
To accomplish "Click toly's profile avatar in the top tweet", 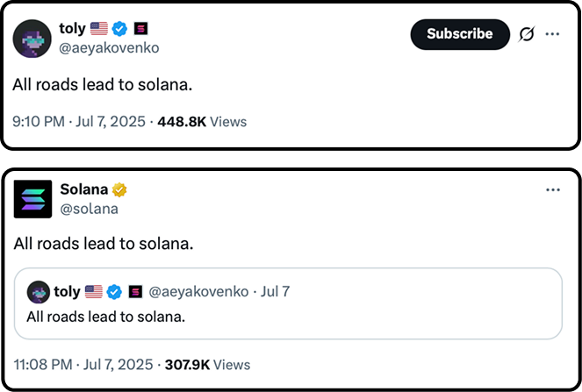I will point(32,39).
